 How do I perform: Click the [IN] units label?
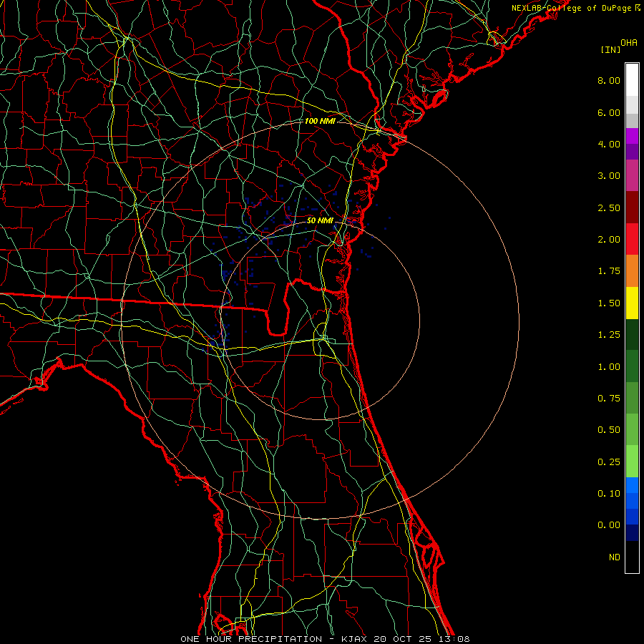pyautogui.click(x=610, y=49)
